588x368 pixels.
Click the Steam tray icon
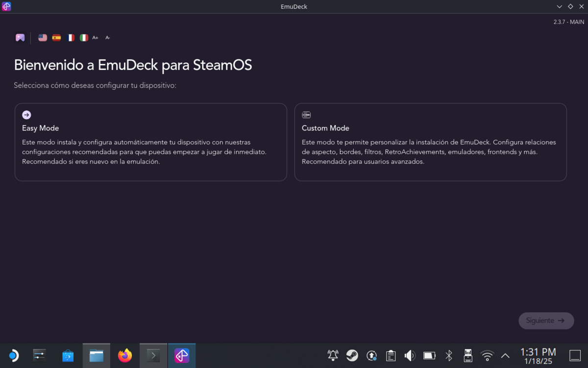[352, 356]
